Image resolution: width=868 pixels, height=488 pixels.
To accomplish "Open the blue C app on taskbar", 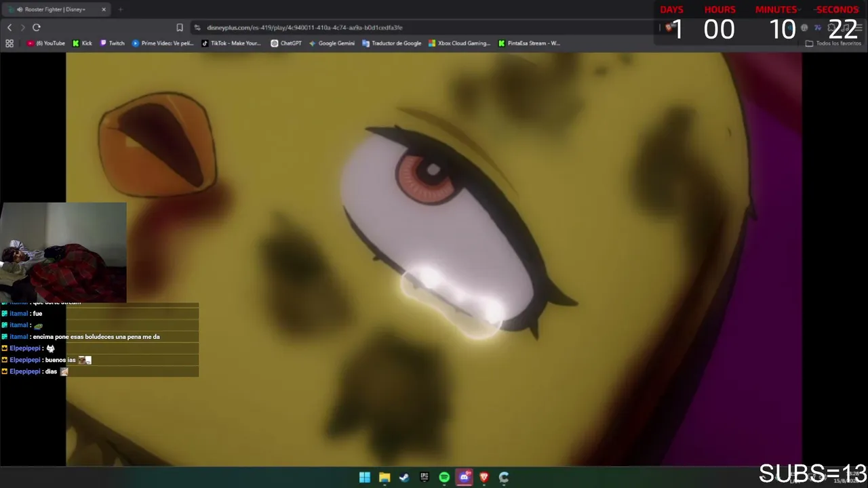I will [x=504, y=477].
